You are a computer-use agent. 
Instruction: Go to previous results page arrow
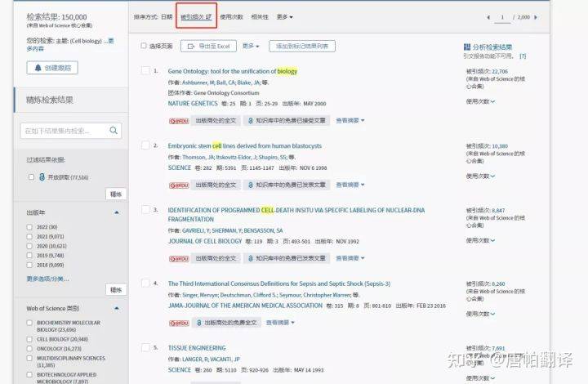[x=488, y=17]
